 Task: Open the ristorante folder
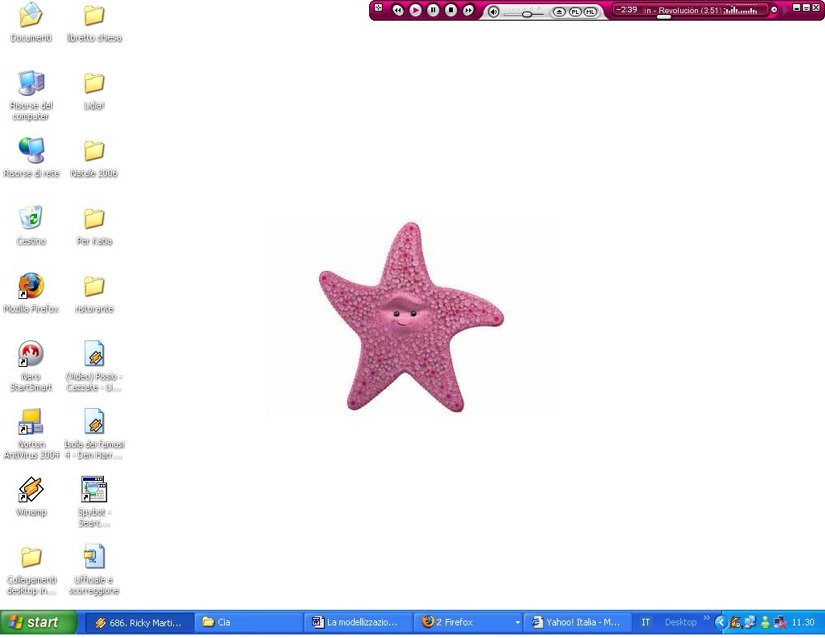(94, 293)
